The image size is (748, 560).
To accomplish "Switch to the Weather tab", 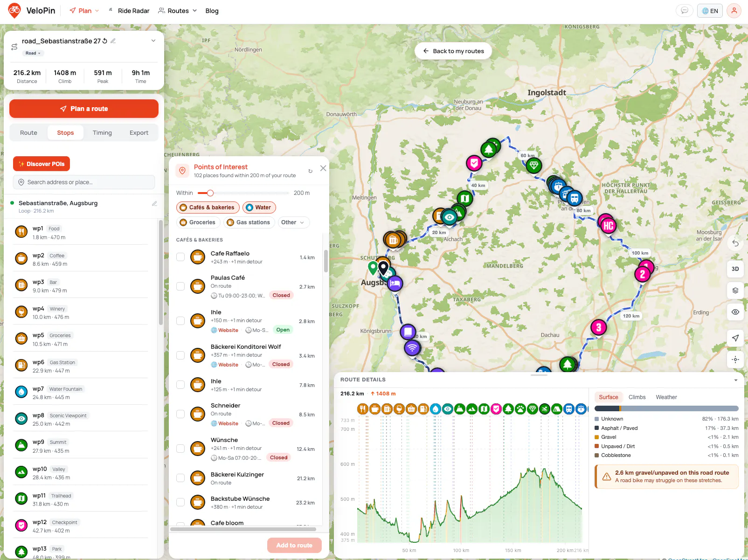I will [x=666, y=397].
